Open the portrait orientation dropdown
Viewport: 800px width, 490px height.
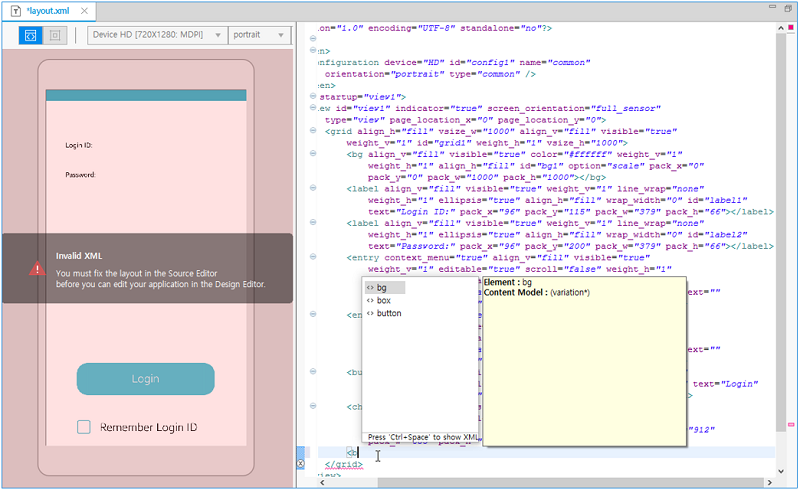tap(258, 35)
